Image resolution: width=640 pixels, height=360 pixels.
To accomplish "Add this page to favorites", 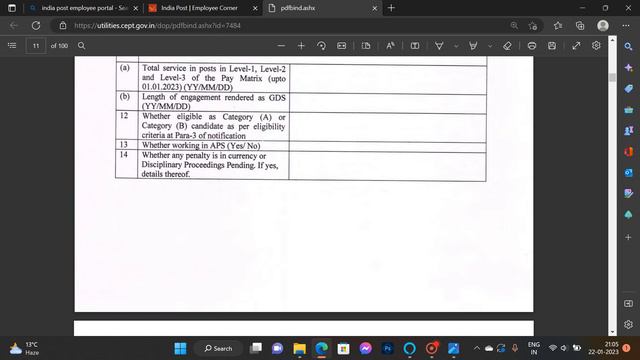I will point(533,26).
